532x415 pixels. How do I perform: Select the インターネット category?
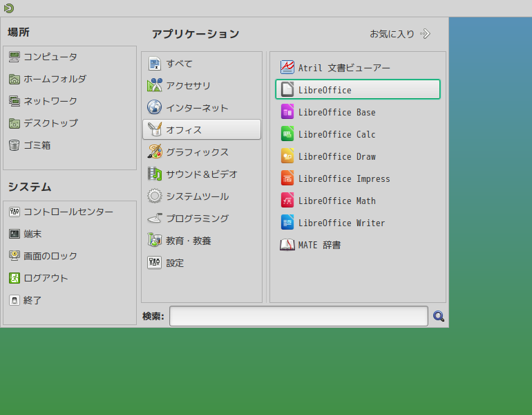[x=202, y=107]
